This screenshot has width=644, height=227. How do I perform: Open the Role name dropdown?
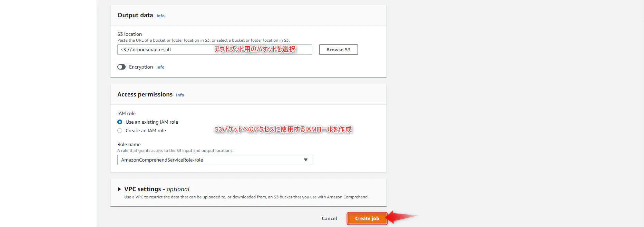(215, 160)
